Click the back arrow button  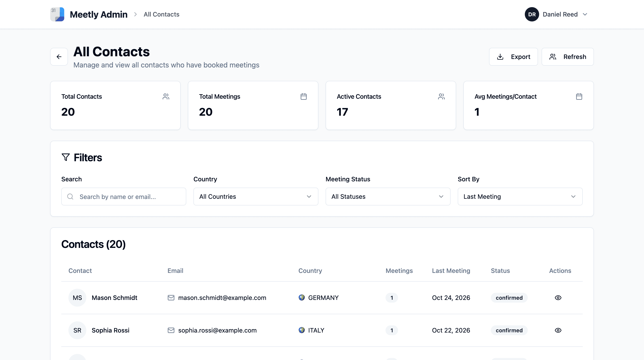pyautogui.click(x=59, y=57)
